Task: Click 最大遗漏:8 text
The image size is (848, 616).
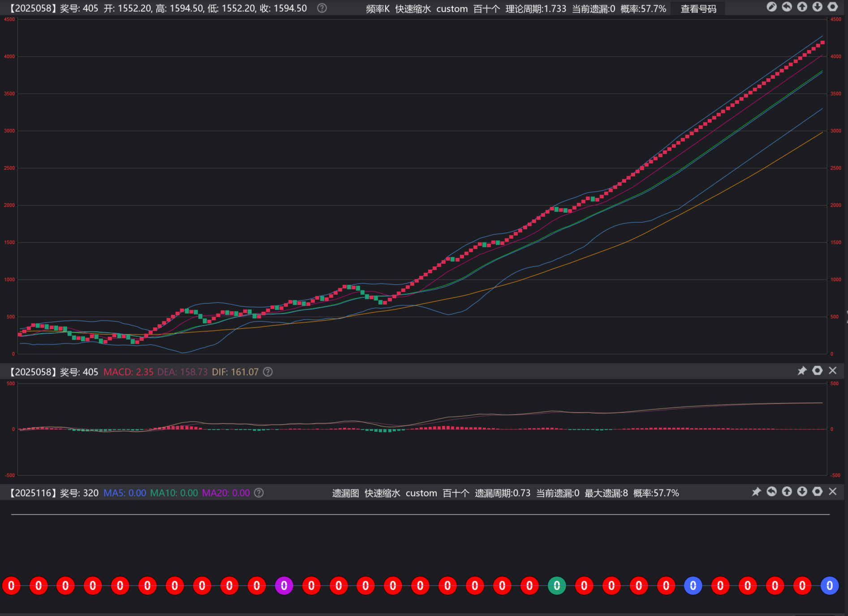Action: pyautogui.click(x=606, y=493)
